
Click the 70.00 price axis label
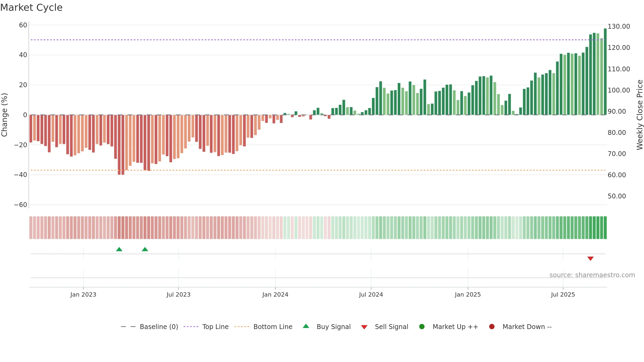(x=617, y=154)
